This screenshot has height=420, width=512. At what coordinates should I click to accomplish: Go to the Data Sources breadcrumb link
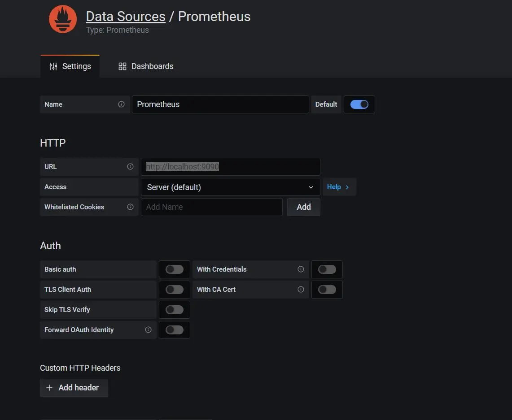tap(126, 17)
